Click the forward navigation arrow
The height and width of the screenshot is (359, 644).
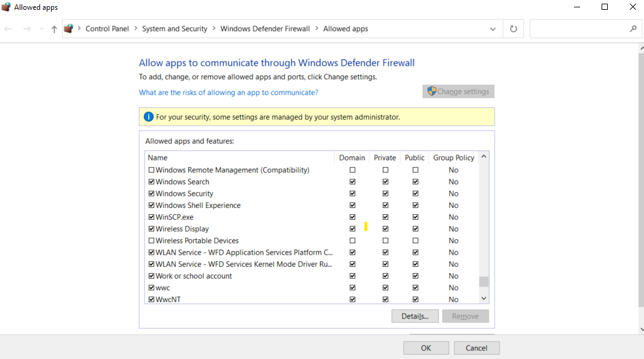(x=26, y=28)
